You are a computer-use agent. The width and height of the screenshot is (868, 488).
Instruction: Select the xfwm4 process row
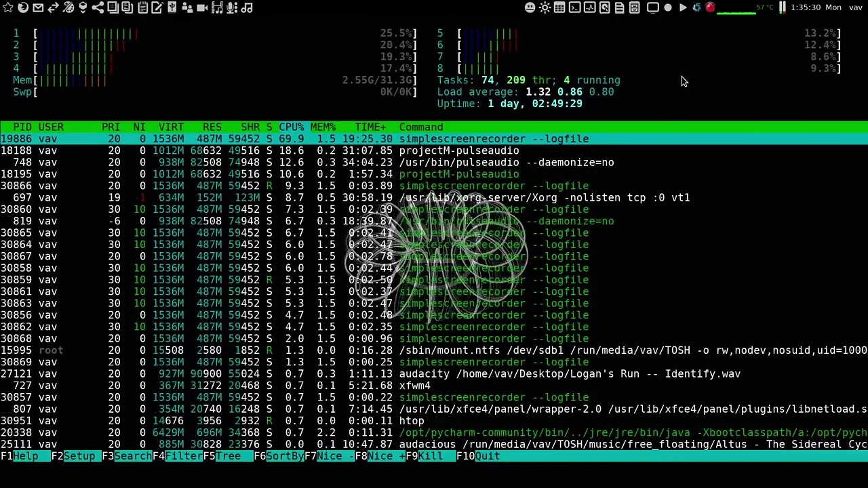point(434,386)
